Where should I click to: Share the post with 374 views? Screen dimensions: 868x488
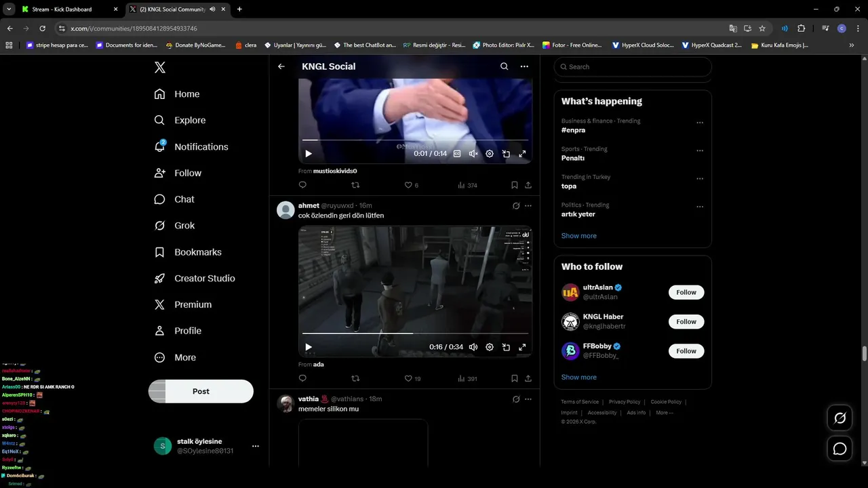click(528, 185)
